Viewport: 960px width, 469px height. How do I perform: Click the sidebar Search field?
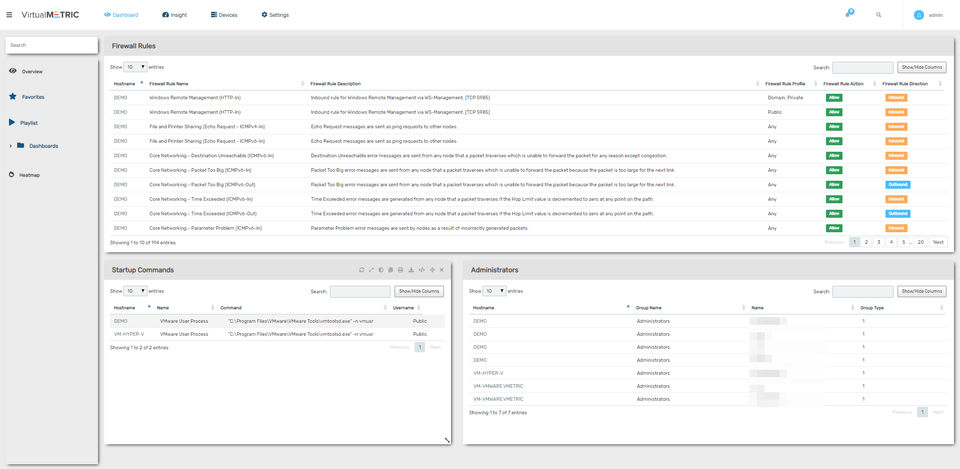tap(51, 45)
